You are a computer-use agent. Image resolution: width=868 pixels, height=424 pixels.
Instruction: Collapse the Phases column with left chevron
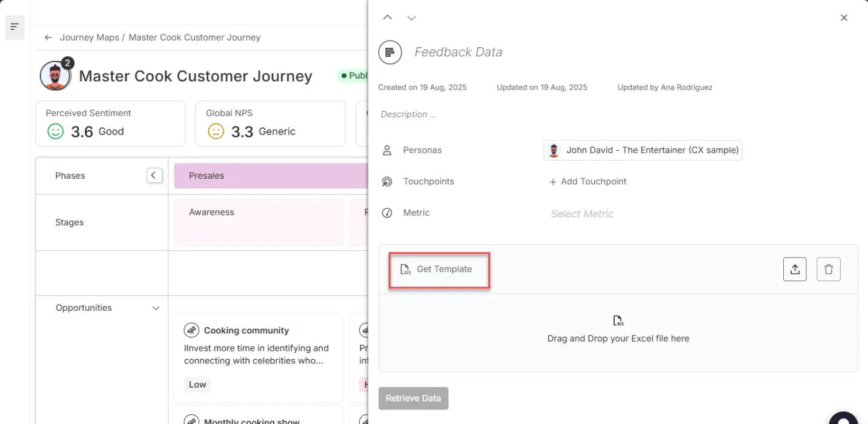pyautogui.click(x=154, y=175)
